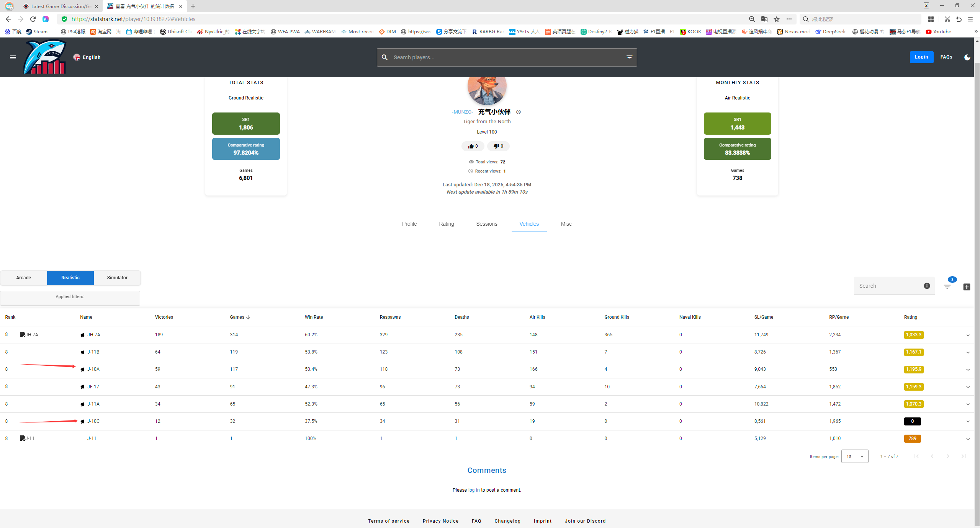Screen dimensions: 980x528
Task: Open the hamburger navigation menu
Action: [x=13, y=57]
